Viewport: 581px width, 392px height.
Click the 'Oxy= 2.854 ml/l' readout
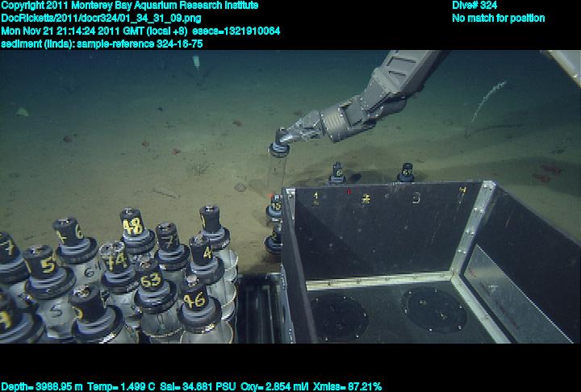coord(274,387)
